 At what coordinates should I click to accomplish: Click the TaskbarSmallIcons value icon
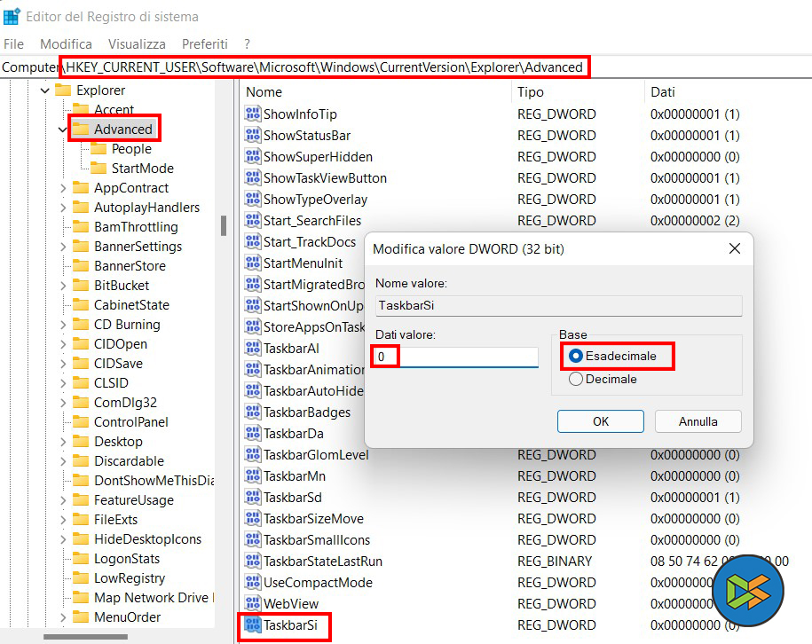point(253,539)
